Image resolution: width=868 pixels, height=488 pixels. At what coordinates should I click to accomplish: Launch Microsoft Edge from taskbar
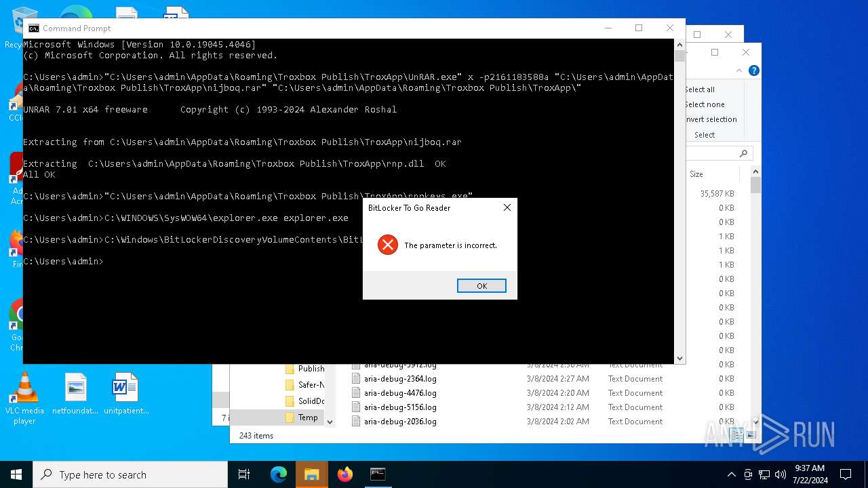click(x=279, y=474)
